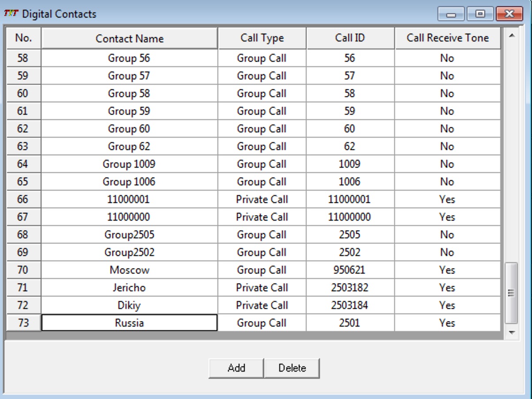Select the Private Call cell for Jericho

(x=262, y=287)
